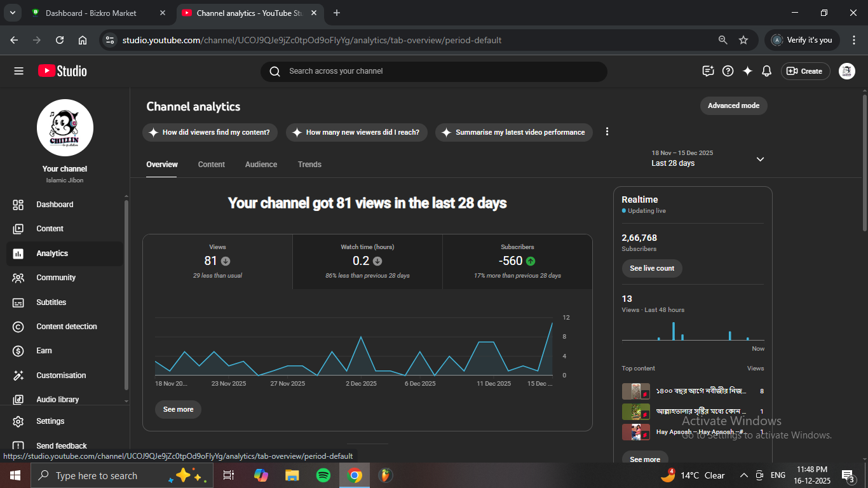
Task: Open the three-dot more options menu
Action: (607, 132)
